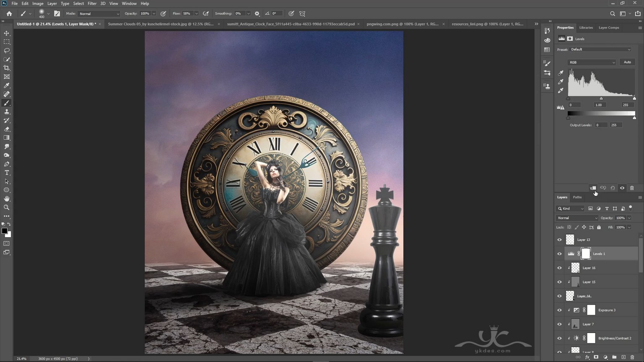Open layer Fill percentage dropdown
This screenshot has height=362, width=644.
click(629, 228)
